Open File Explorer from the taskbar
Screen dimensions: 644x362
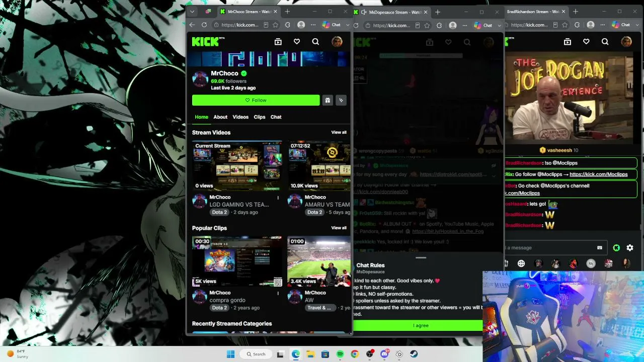click(x=311, y=354)
